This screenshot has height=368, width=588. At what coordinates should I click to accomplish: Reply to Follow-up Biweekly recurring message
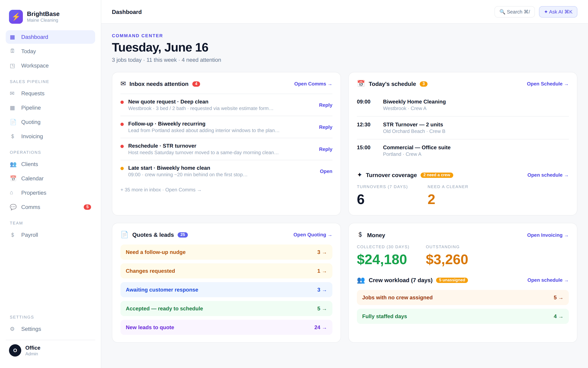tap(325, 127)
